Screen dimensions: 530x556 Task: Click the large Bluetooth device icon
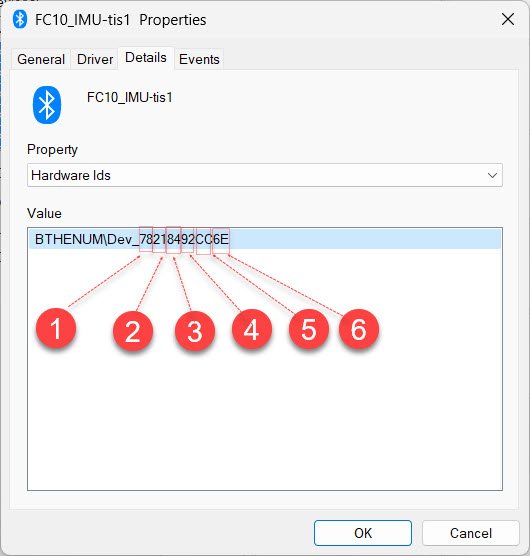point(47,105)
